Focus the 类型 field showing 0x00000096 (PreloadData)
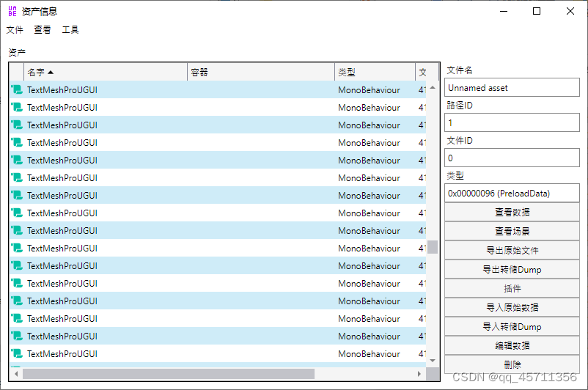Viewport: 588px width, 390px height. click(x=512, y=193)
